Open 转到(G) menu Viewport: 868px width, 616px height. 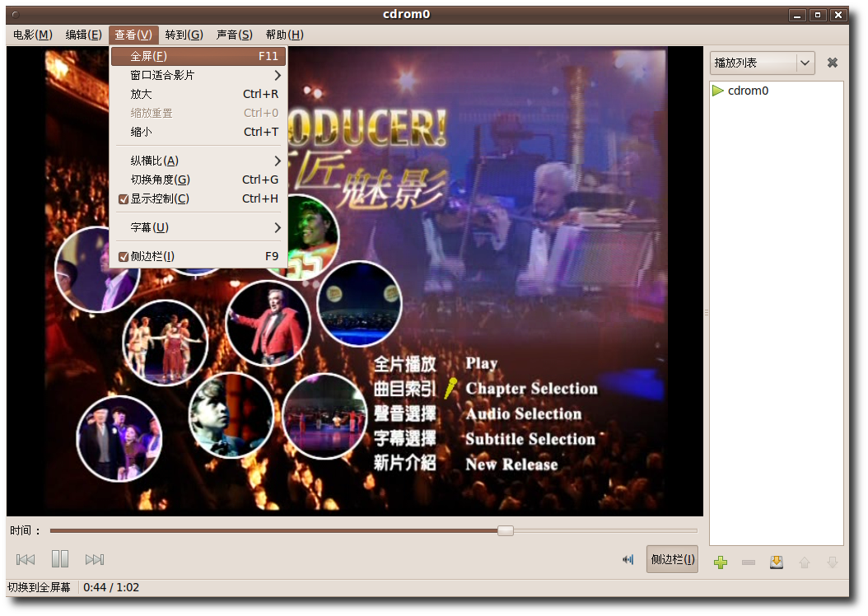[184, 35]
